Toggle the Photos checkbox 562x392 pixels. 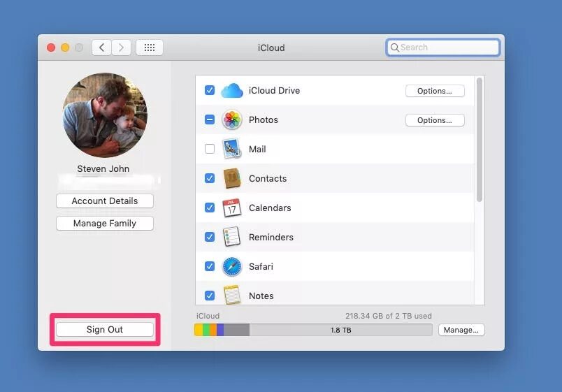point(210,119)
